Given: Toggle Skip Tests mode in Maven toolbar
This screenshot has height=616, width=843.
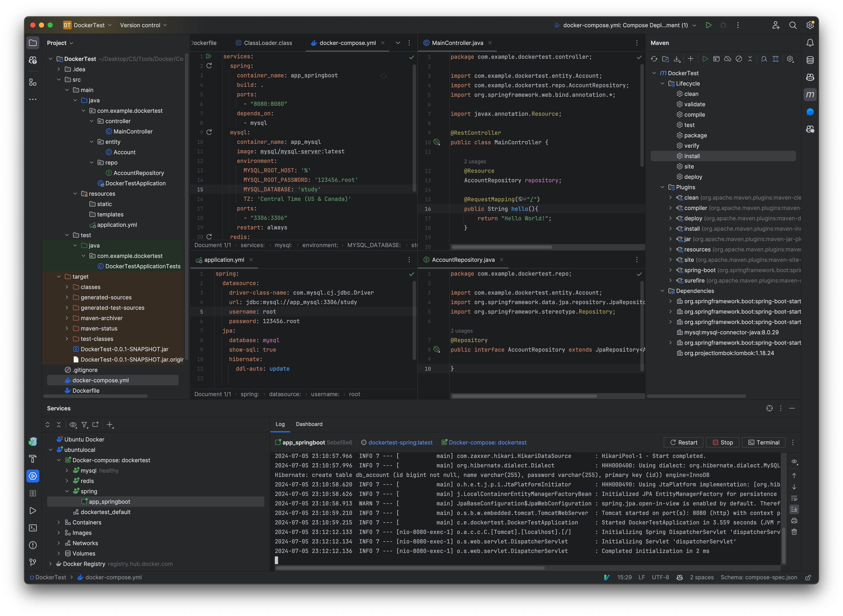Looking at the screenshot, I should point(739,59).
